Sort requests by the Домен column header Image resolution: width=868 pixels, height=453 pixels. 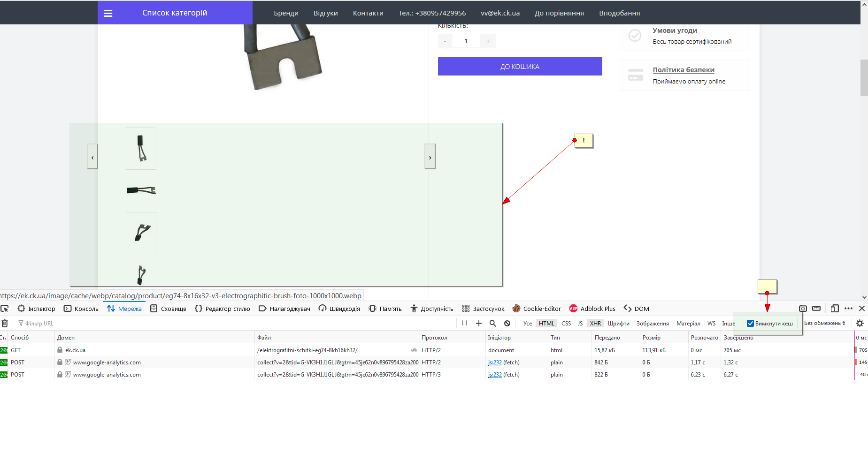[154, 338]
